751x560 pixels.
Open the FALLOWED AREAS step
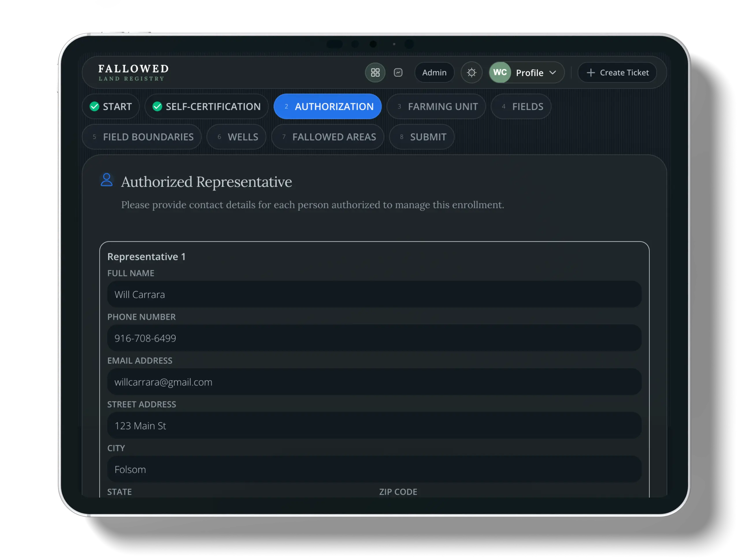pos(328,137)
